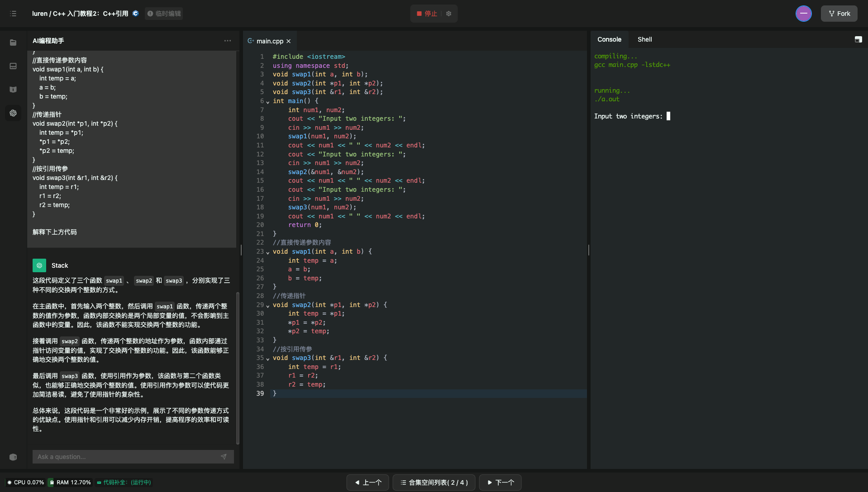This screenshot has height=492, width=868.
Task: Click the send arrow in question box
Action: tap(224, 457)
